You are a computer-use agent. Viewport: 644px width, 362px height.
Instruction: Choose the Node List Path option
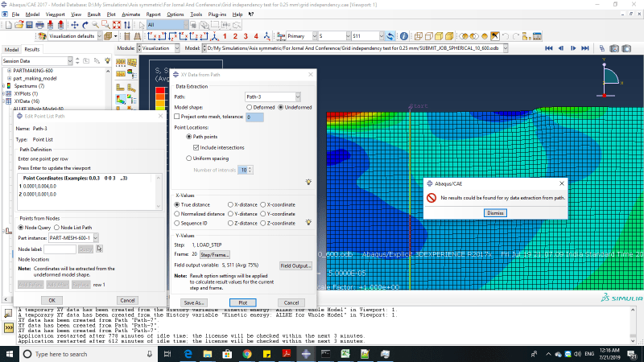(x=56, y=228)
